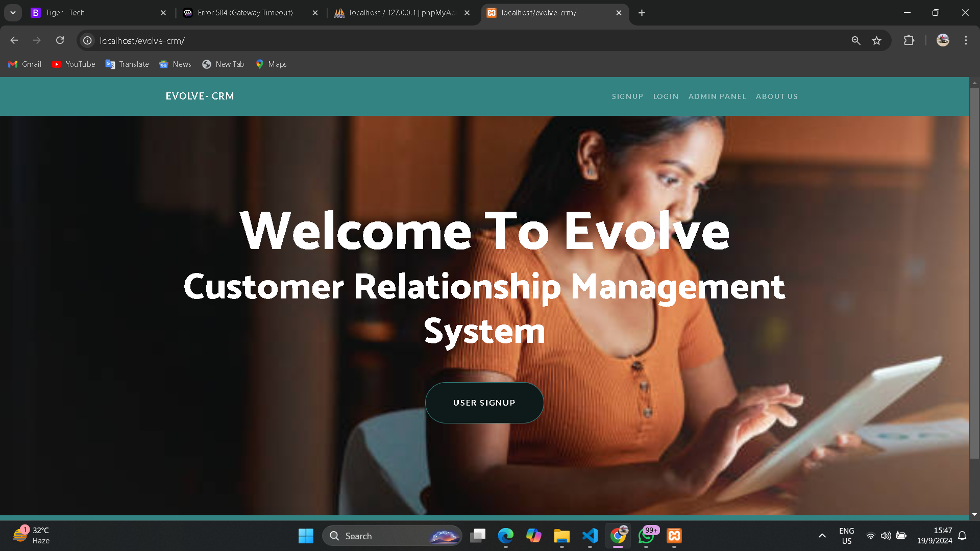Screen dimensions: 980x551
Task: Close the evolve-crm tab
Action: click(x=619, y=13)
